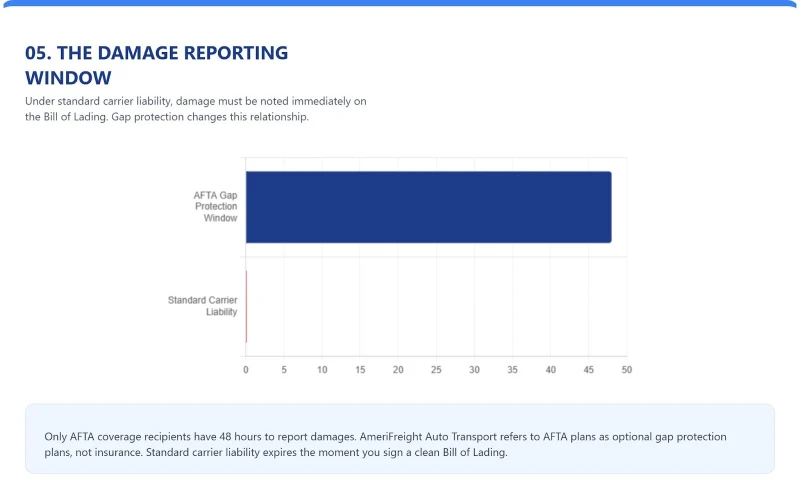Click the Bill of Lading intro paragraph
800x499 pixels.
(x=197, y=109)
